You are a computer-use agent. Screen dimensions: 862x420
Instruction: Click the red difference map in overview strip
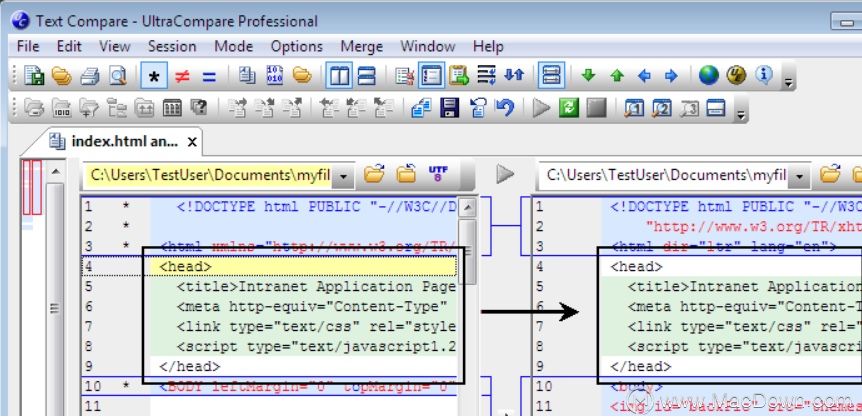(x=32, y=187)
